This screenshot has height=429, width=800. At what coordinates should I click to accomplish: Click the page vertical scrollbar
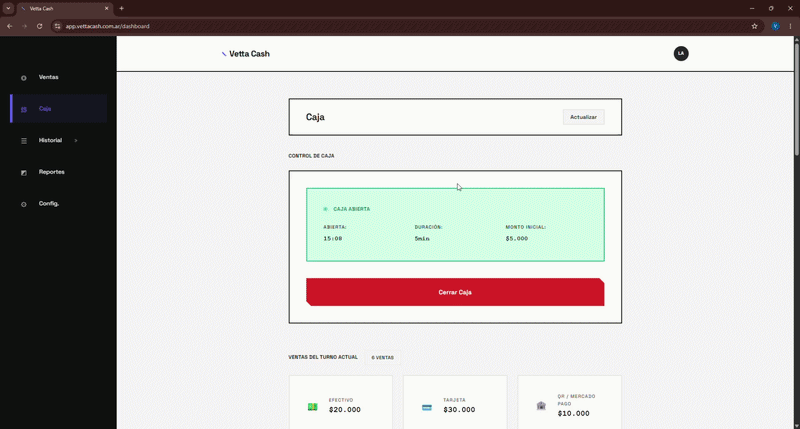pos(796,99)
